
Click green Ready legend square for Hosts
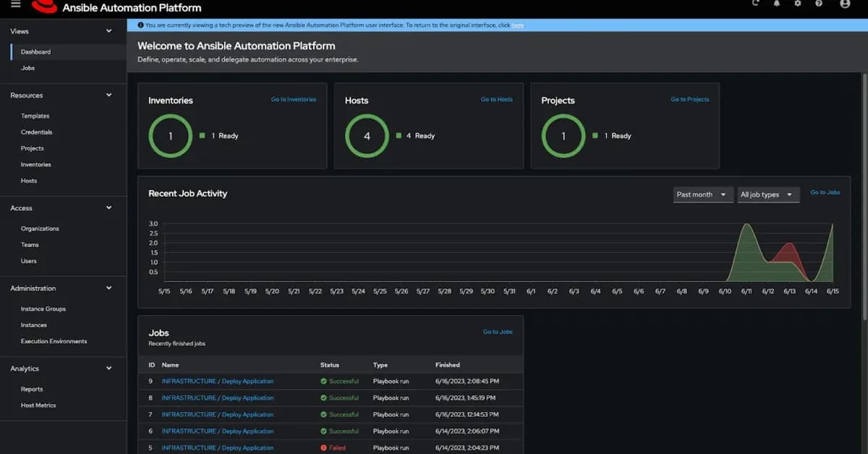[399, 135]
